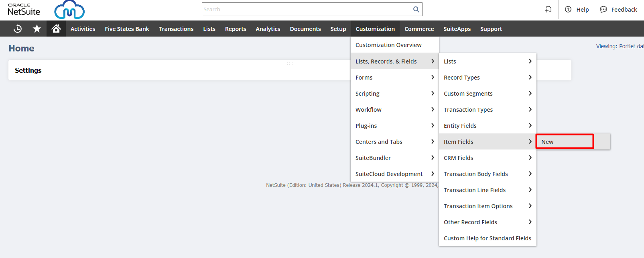Click the Shortcuts star icon

tap(37, 29)
